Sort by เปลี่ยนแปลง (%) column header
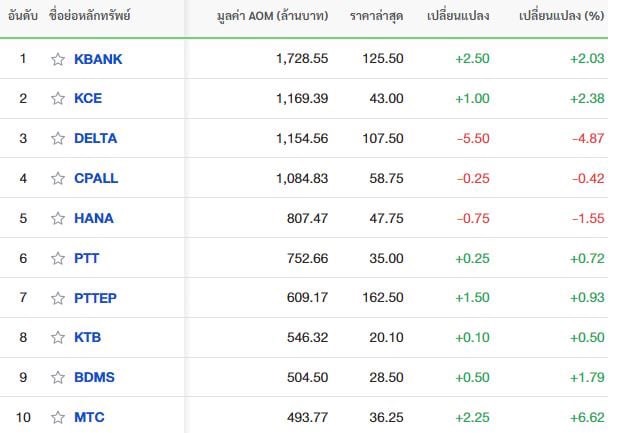Viewport: 630px width, 433px height. click(562, 16)
